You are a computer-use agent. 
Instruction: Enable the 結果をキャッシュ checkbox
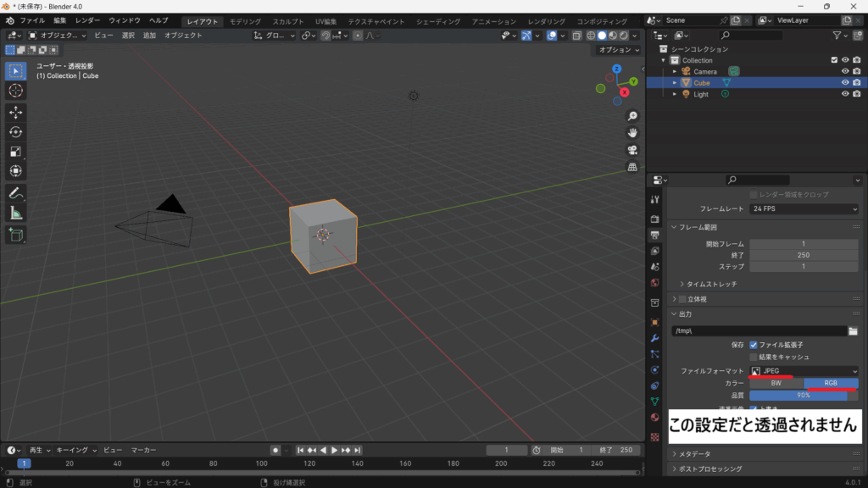(x=754, y=358)
